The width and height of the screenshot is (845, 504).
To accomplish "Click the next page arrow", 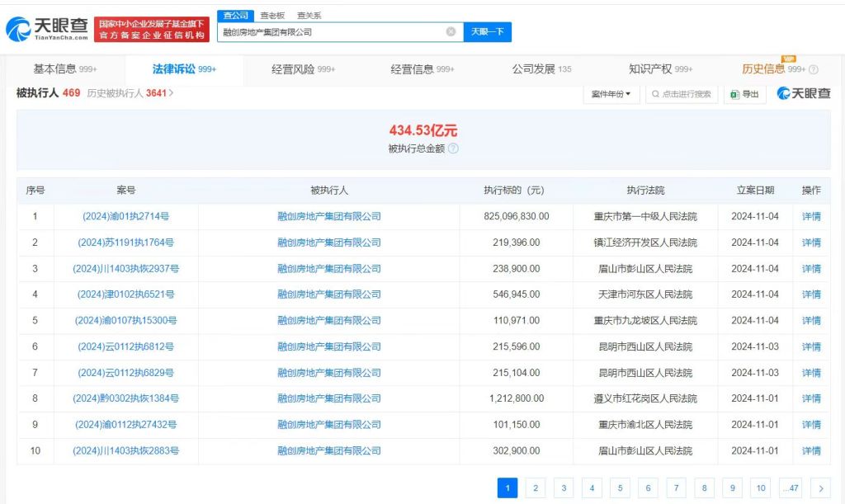I will [x=821, y=488].
